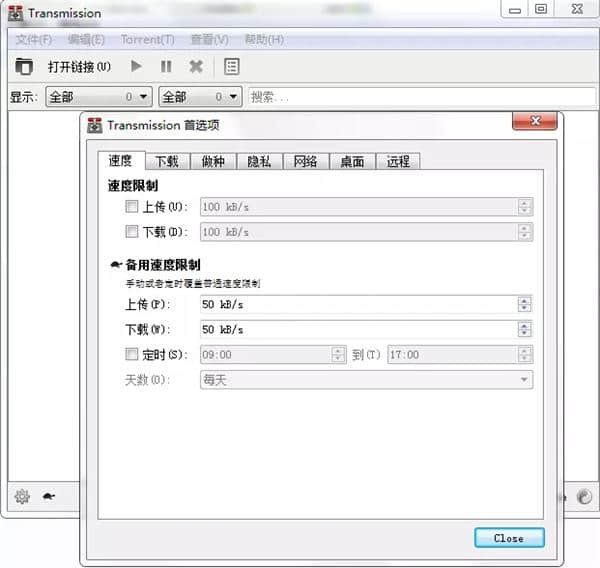
Task: Click the 17:00 end time spinner
Action: [525, 354]
